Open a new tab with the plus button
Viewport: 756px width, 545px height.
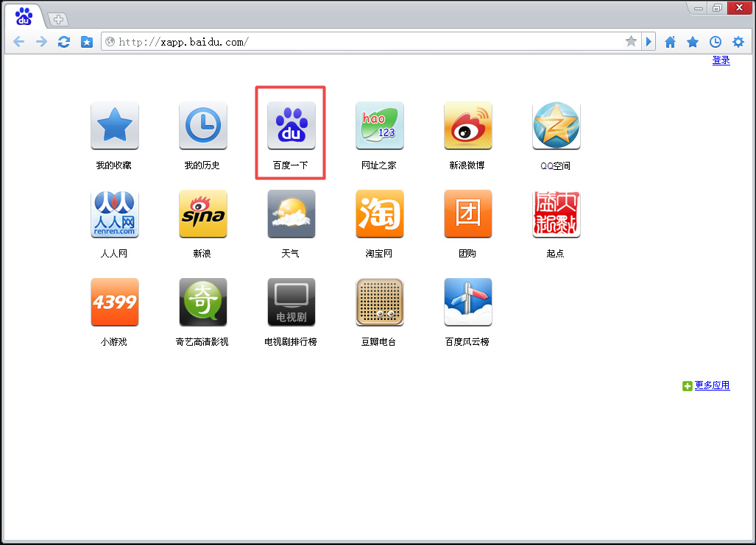coord(58,19)
